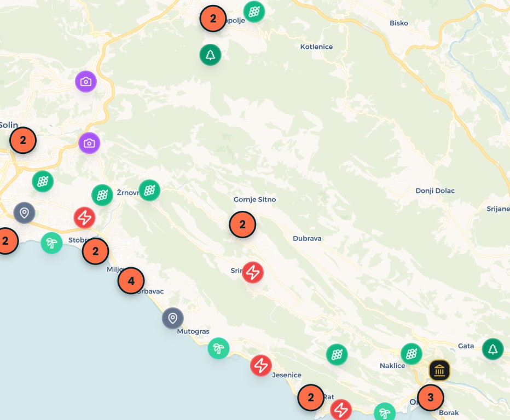Click the grape marker above Naklice
The image size is (510, 420).
(411, 354)
